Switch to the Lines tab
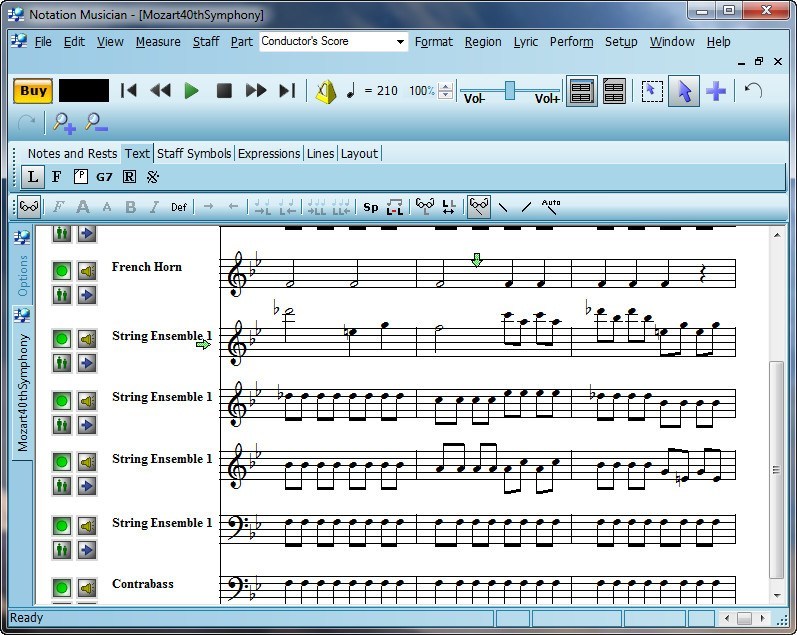This screenshot has width=797, height=635. 320,154
